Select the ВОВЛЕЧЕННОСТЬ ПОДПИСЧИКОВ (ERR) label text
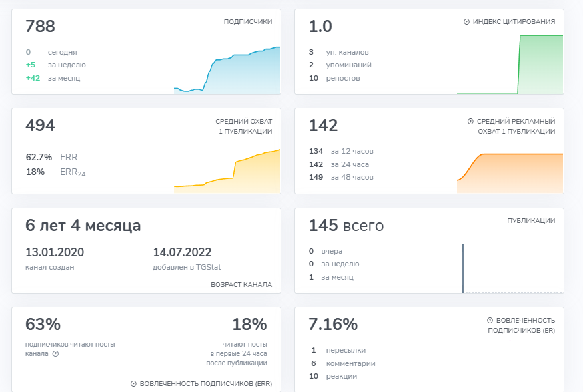Image resolution: width=583 pixels, height=392 pixels. (x=206, y=384)
